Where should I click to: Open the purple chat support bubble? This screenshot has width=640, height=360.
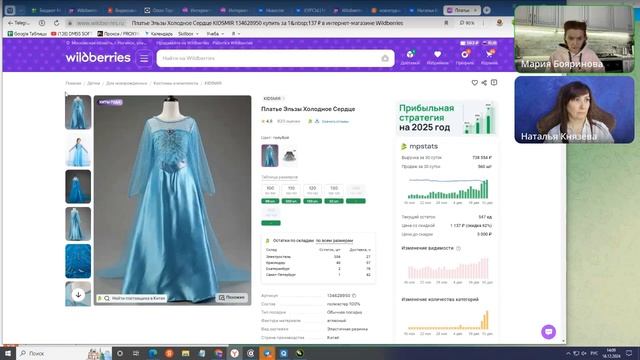(x=548, y=331)
